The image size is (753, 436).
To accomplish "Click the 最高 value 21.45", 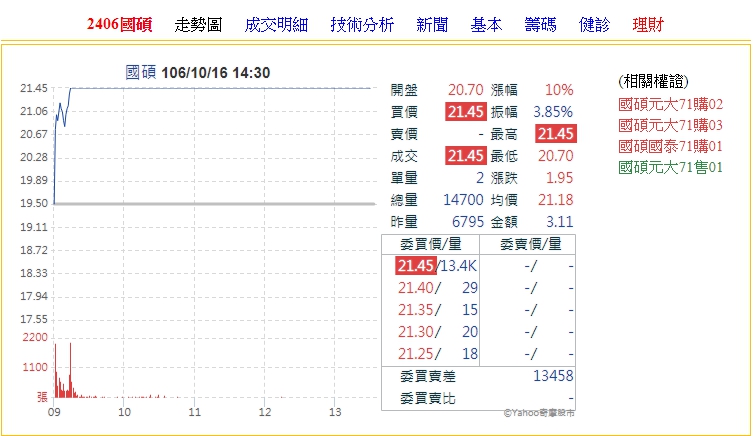I will 556,134.
